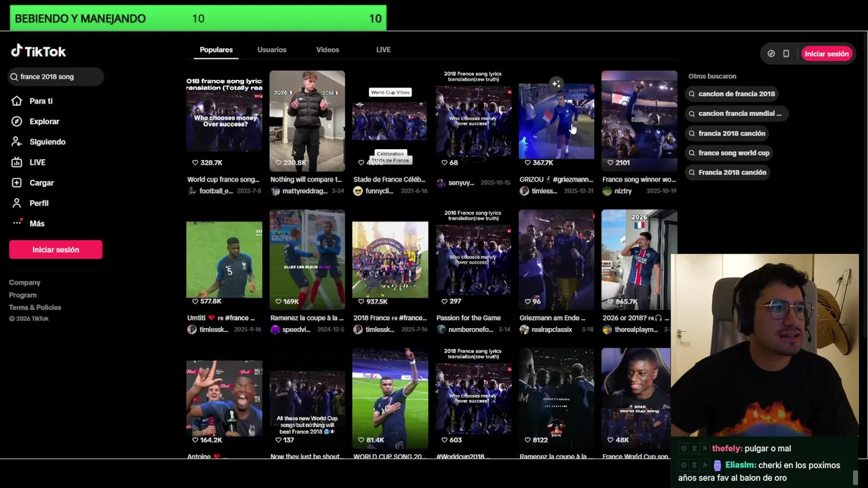Open the LIVE results tab

click(383, 49)
